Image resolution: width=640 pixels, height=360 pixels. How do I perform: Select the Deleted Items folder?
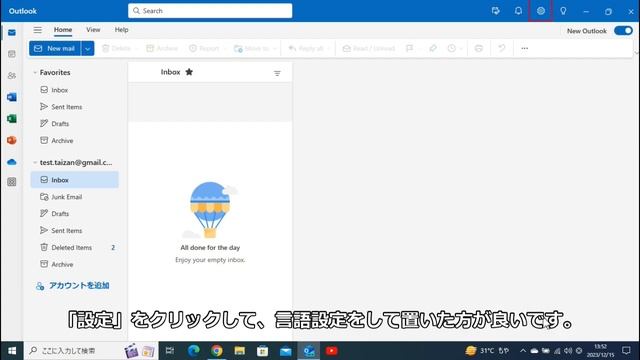point(75,247)
